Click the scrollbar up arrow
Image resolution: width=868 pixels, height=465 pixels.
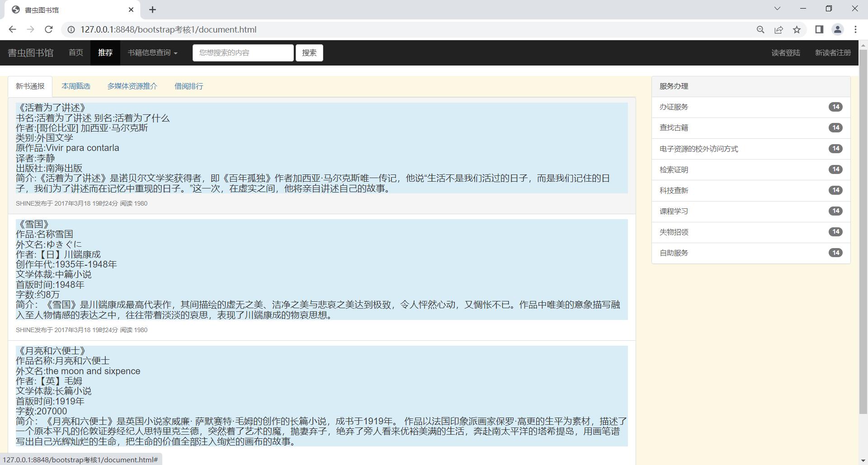863,45
